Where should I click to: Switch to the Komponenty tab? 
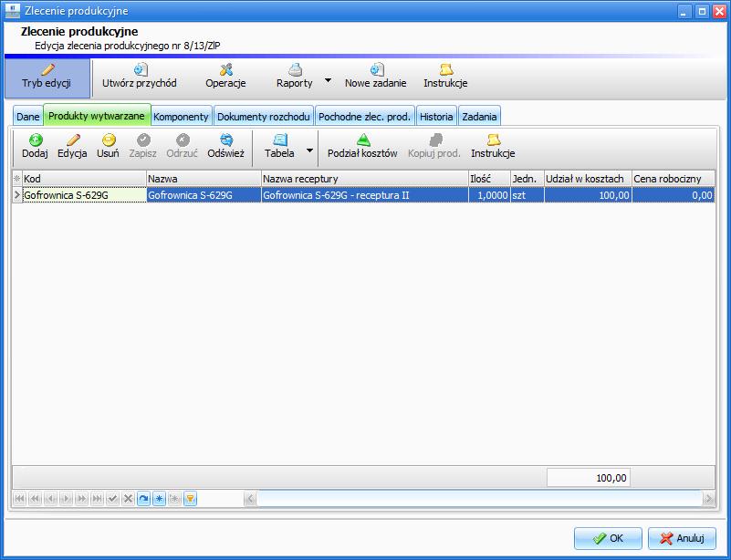[181, 117]
